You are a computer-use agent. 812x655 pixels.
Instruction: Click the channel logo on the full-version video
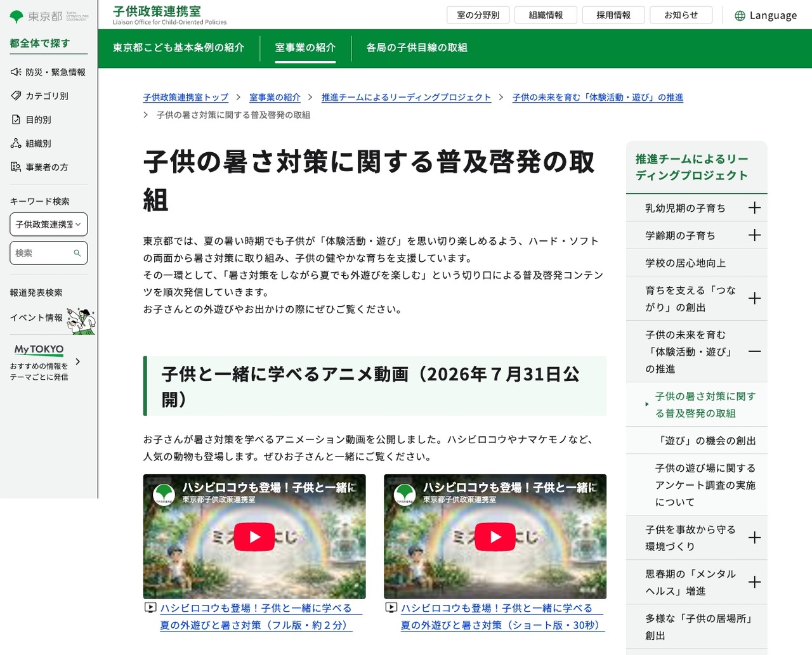tap(164, 494)
